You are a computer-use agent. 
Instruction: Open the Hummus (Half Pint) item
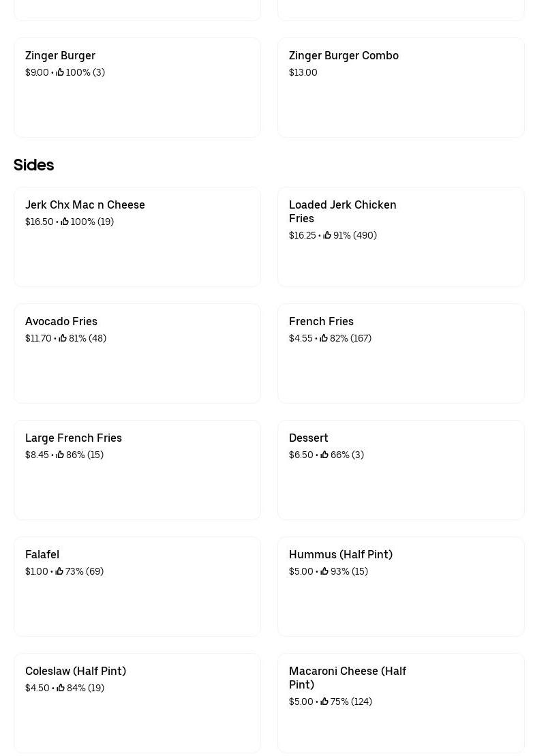[x=400, y=586]
